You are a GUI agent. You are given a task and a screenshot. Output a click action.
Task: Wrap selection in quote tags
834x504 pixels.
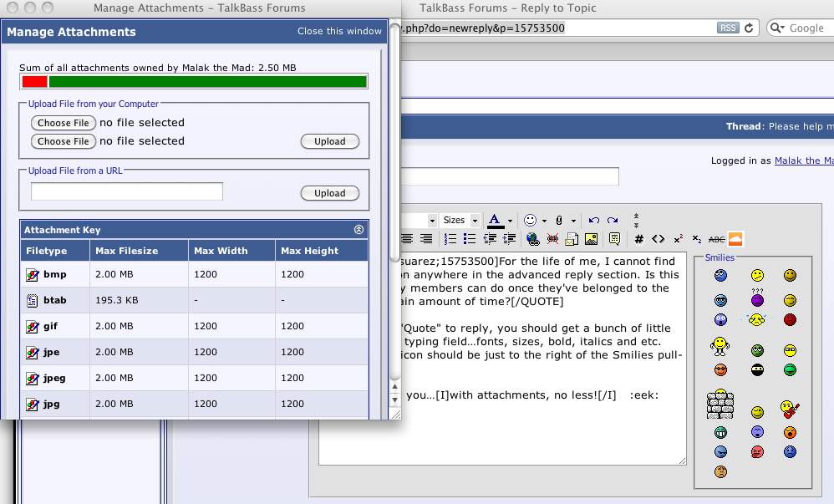[x=614, y=239]
